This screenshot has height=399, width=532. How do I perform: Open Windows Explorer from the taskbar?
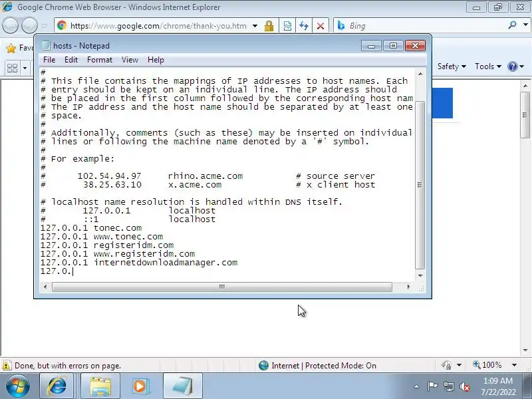[x=100, y=386]
